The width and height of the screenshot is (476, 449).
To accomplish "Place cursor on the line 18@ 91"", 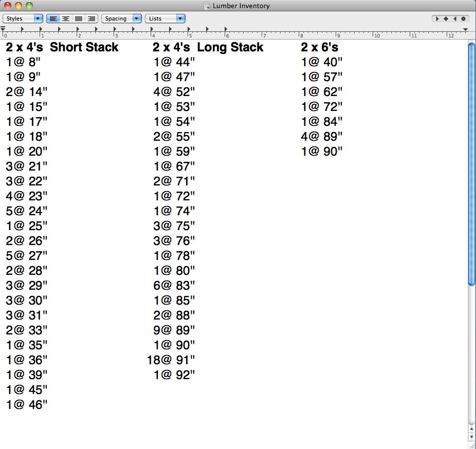I will pos(171,360).
